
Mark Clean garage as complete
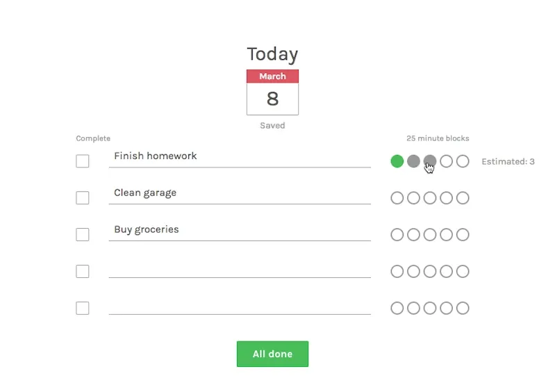click(x=83, y=198)
